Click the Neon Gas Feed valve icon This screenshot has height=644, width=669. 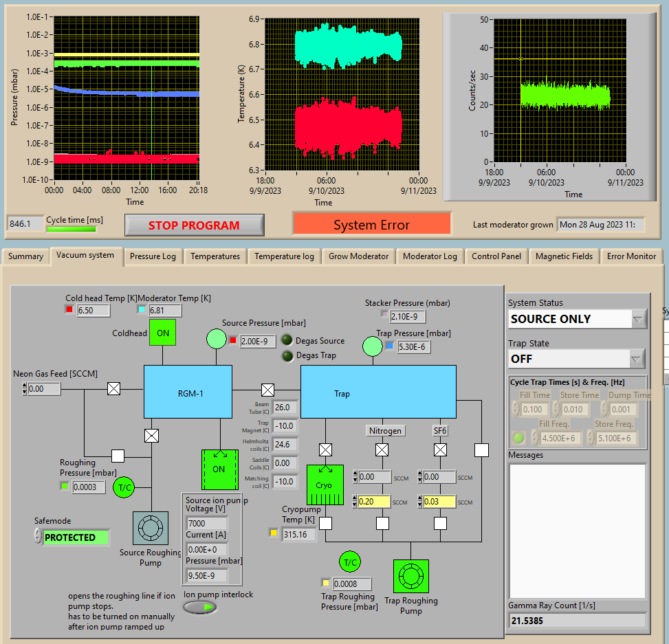click(114, 389)
